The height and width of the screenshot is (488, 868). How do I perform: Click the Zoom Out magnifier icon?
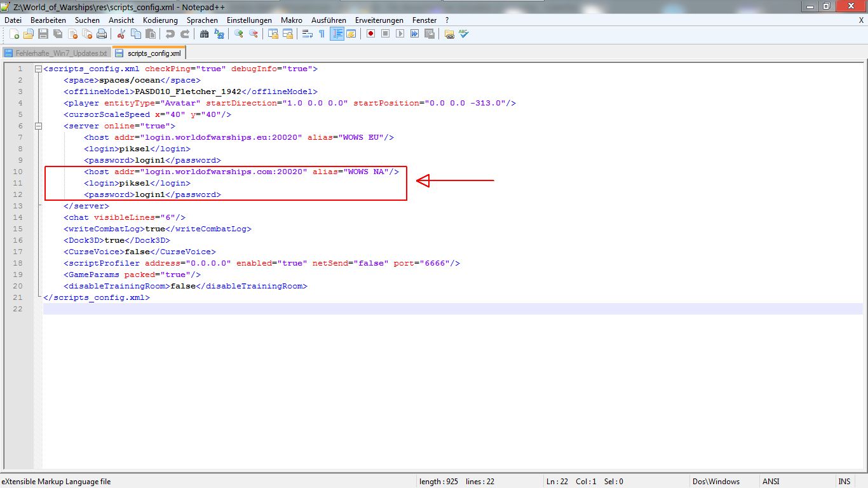(254, 34)
